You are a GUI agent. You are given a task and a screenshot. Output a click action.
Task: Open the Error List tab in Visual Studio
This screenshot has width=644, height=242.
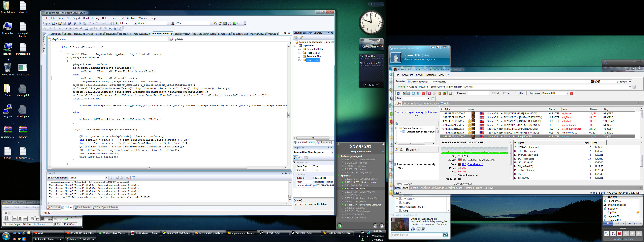pos(54,208)
